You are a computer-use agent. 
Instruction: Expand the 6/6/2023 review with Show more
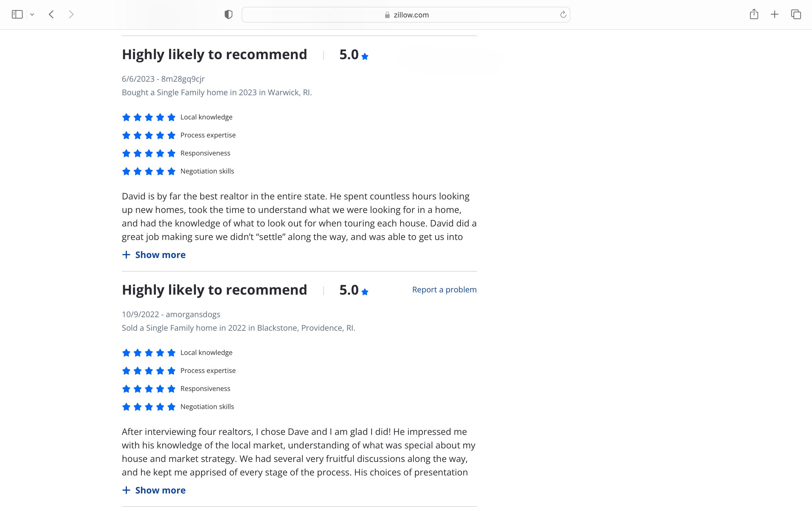pos(154,255)
